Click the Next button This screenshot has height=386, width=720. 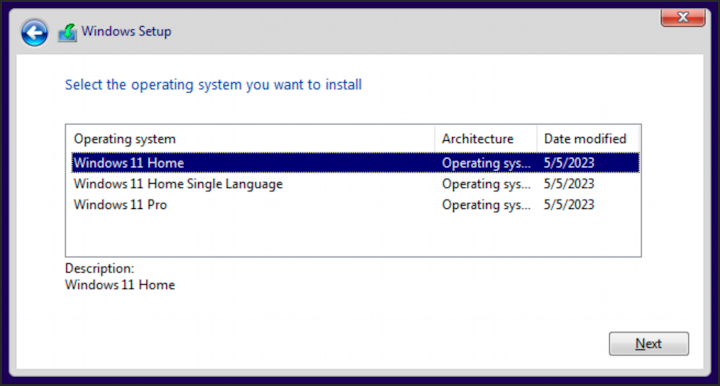pyautogui.click(x=649, y=344)
